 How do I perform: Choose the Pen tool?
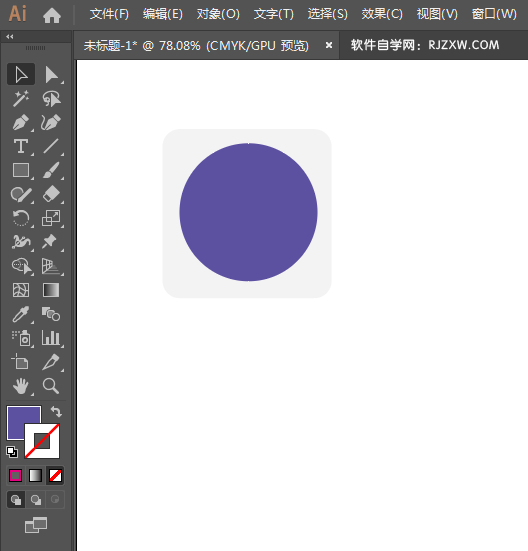pos(21,123)
